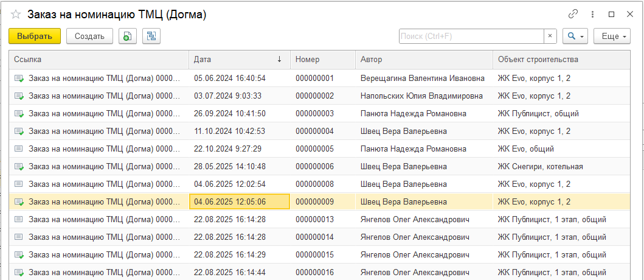Click the create-by-copying document icon
The image size is (644, 280).
click(126, 37)
